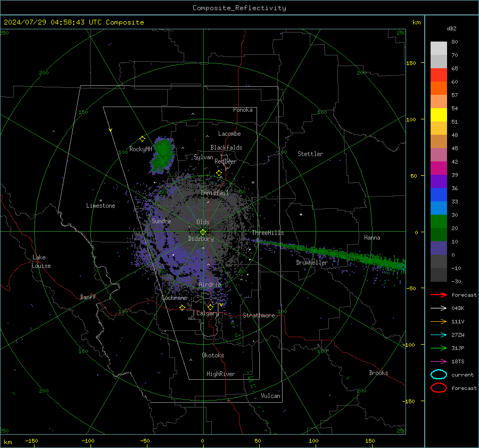479x448 pixels.
Task: Click the Okotoks city label
Action: tap(213, 355)
